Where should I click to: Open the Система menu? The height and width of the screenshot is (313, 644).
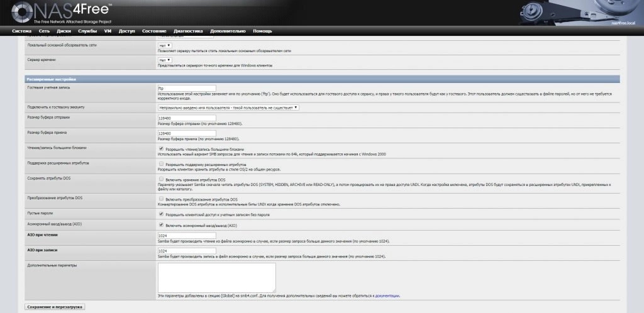click(21, 31)
